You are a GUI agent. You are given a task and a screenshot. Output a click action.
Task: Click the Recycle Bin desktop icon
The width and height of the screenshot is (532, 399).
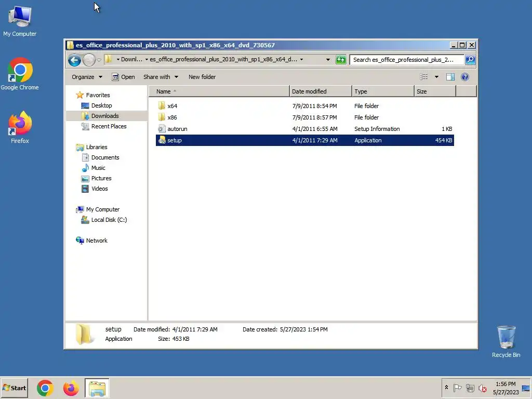pos(506,341)
